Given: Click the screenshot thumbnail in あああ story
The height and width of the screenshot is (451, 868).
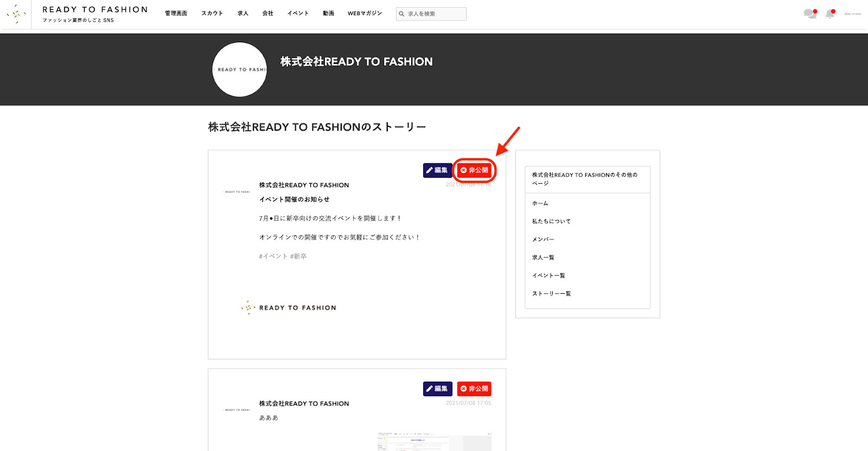Looking at the screenshot, I should (x=435, y=442).
